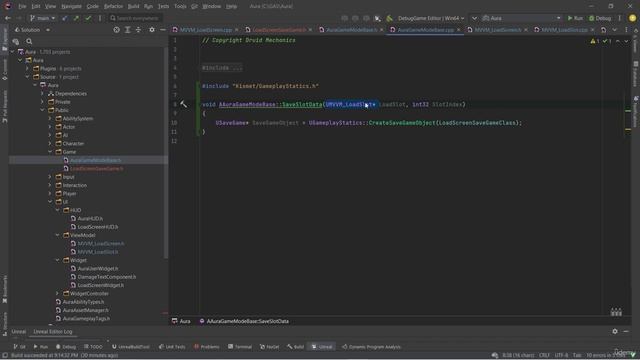640x360 pixels.
Task: Switch to the MVVM_LoadScreen.cpp tab
Action: pos(205,30)
